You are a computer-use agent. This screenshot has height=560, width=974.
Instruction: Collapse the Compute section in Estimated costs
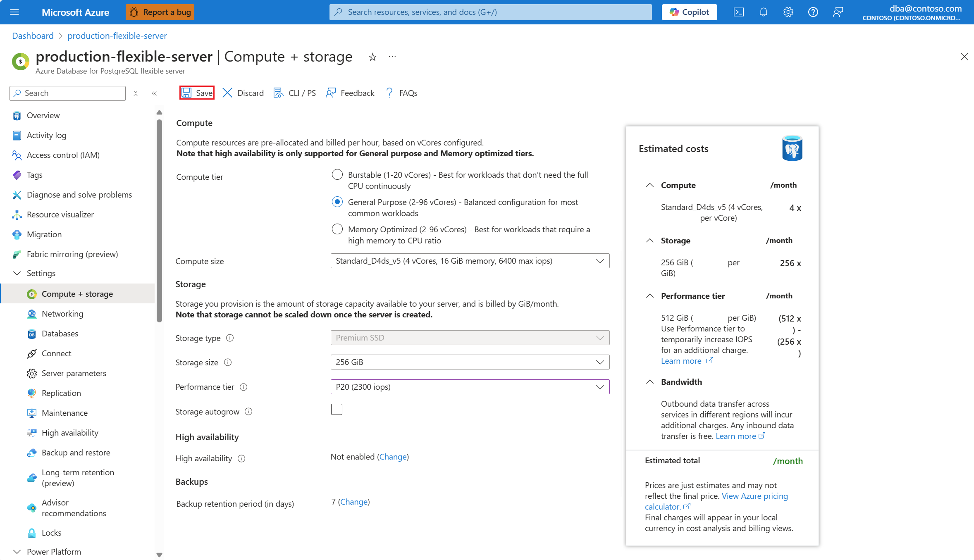click(650, 185)
